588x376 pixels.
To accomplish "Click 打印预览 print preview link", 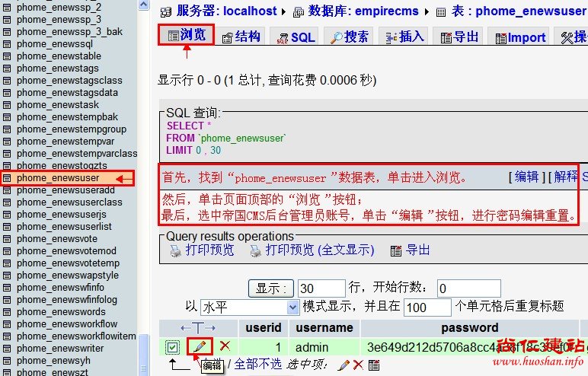I will [x=210, y=250].
